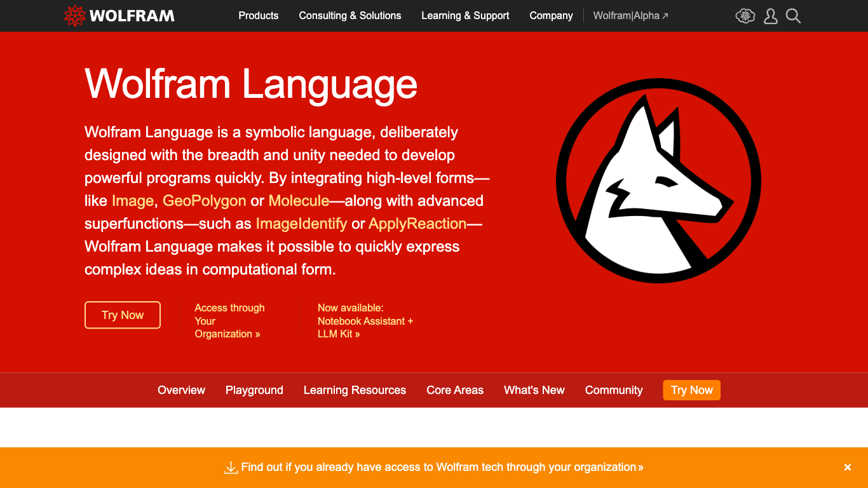868x488 pixels.
Task: Open the Company menu
Action: (551, 16)
